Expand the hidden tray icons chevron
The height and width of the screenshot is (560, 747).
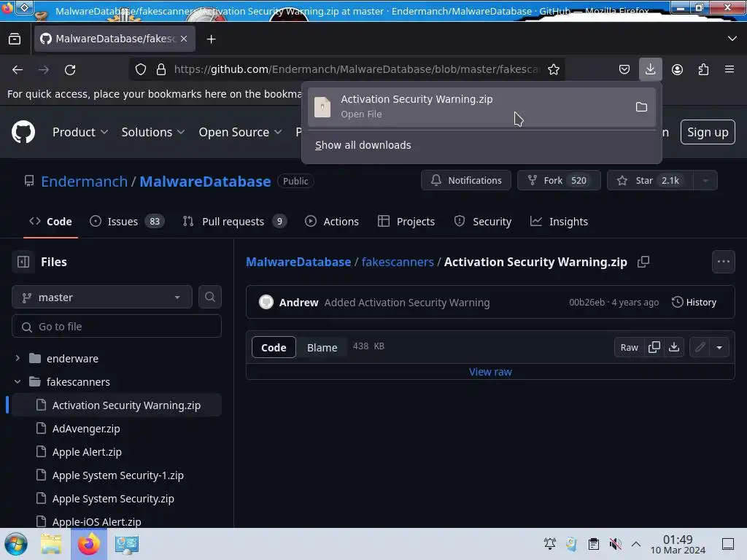click(x=636, y=544)
